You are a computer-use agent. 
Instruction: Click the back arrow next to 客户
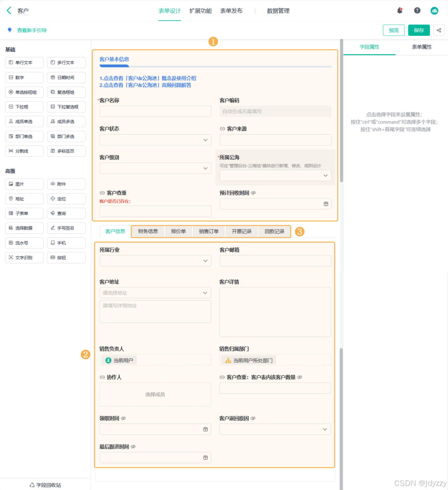pyautogui.click(x=9, y=11)
